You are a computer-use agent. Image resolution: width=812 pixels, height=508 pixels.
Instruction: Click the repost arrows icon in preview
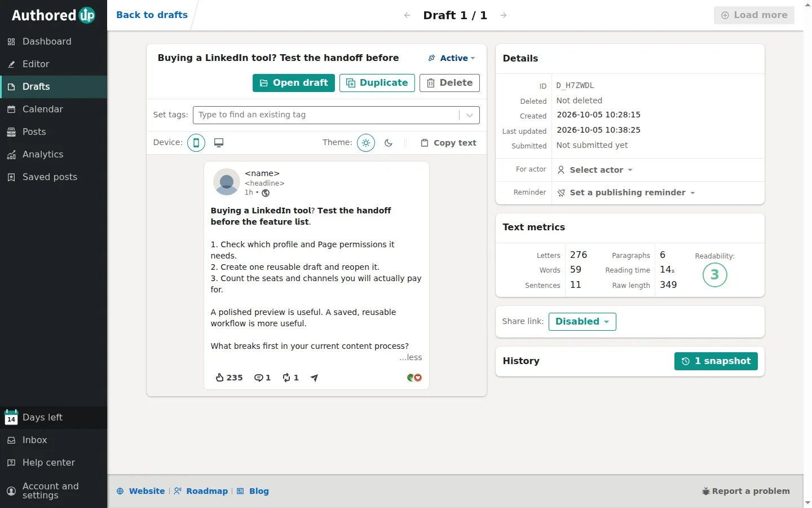(x=286, y=378)
